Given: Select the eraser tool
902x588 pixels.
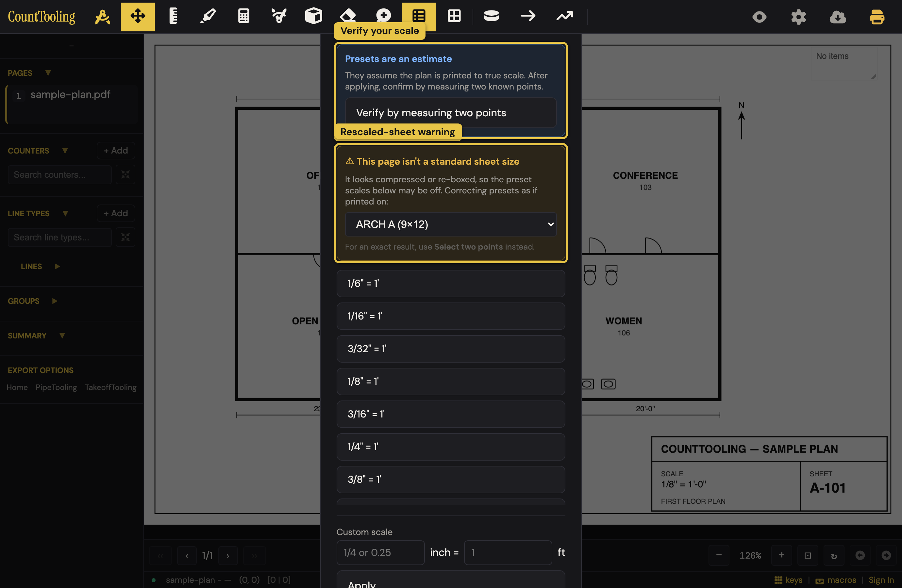Looking at the screenshot, I should (348, 15).
